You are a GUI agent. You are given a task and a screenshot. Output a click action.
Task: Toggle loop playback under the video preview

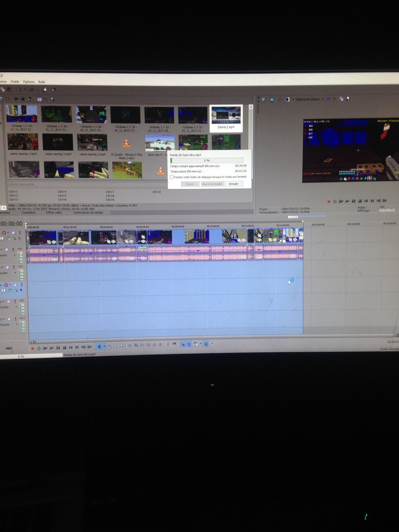(335, 201)
